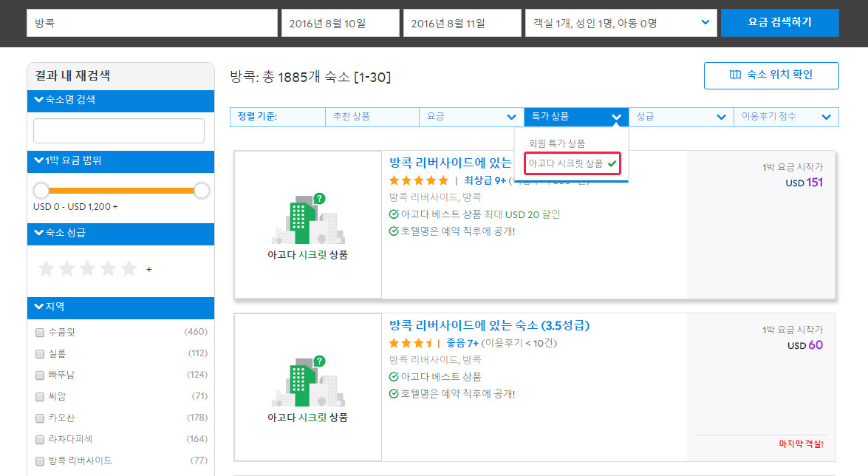Open the first 방콕 리버사이드 hotel title link
This screenshot has height=476, width=868.
click(451, 163)
